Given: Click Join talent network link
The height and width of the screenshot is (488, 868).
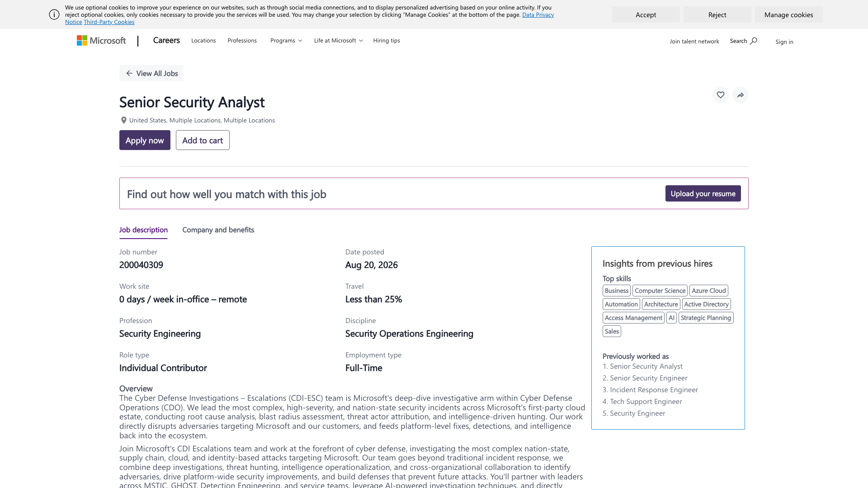Looking at the screenshot, I should click(694, 42).
